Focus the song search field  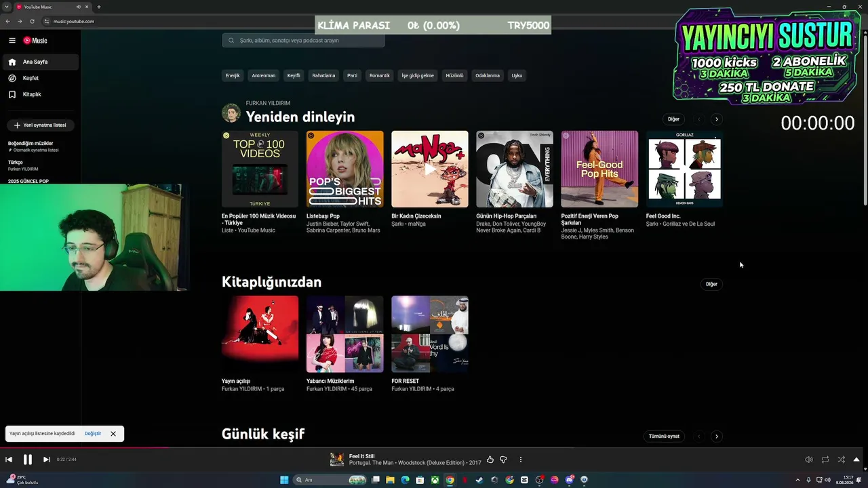pyautogui.click(x=303, y=40)
